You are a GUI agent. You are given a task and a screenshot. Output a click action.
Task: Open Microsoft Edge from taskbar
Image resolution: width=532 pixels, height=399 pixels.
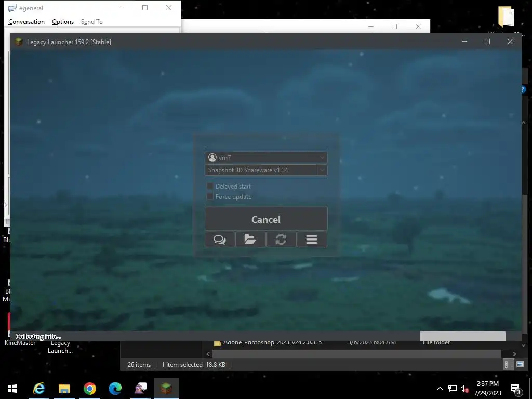[x=115, y=389]
